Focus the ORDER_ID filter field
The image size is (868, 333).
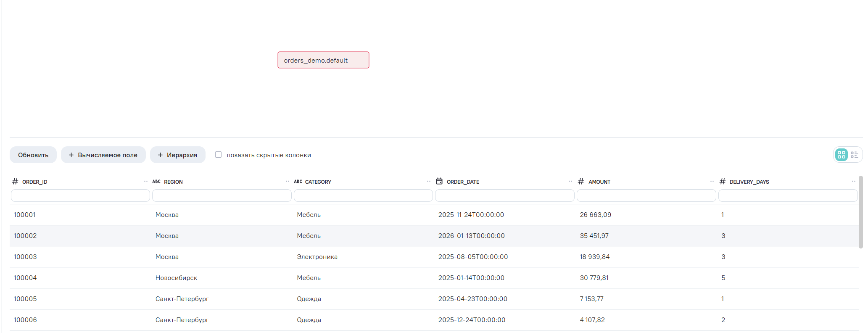pyautogui.click(x=80, y=196)
